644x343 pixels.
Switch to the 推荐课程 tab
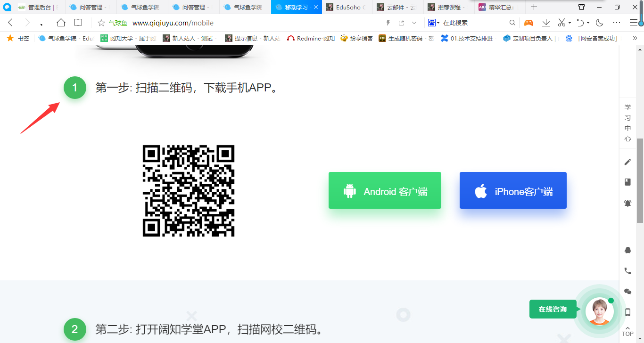tap(449, 7)
